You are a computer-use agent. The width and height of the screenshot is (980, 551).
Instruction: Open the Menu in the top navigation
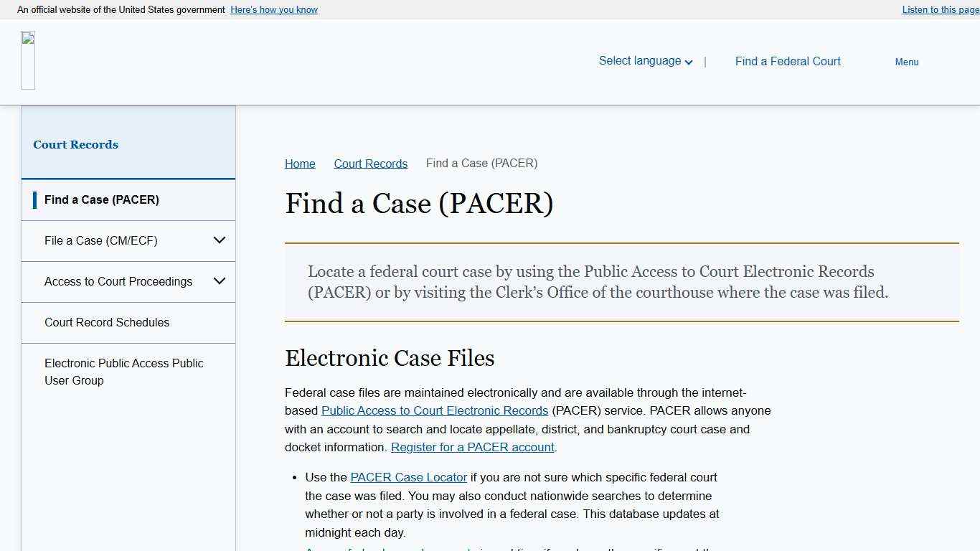coord(906,62)
